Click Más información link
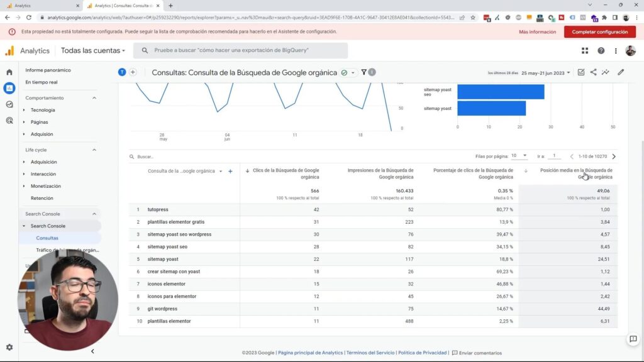The height and width of the screenshot is (362, 644). coord(537,32)
